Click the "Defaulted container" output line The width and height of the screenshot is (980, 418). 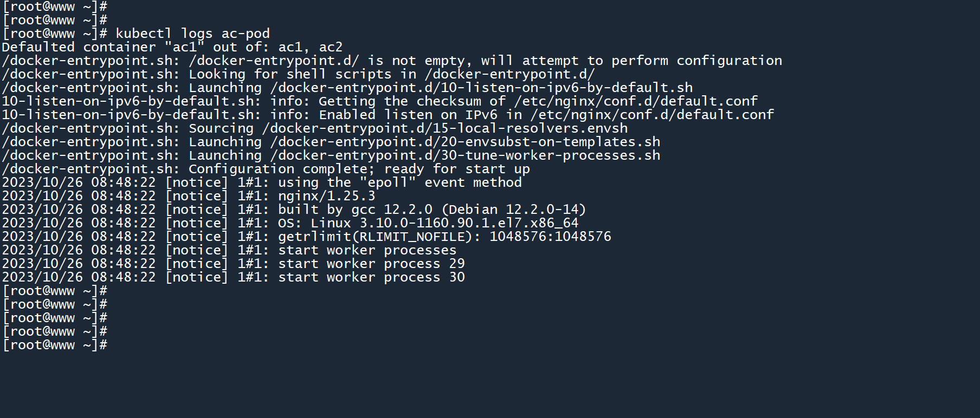(x=172, y=47)
